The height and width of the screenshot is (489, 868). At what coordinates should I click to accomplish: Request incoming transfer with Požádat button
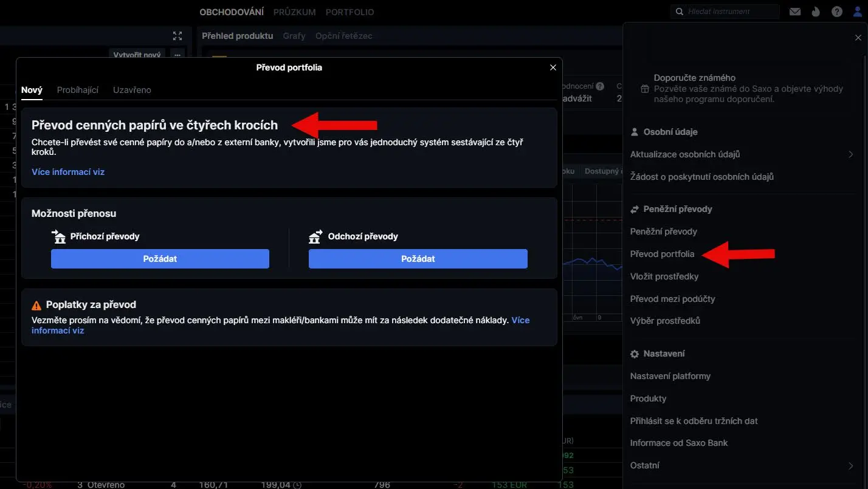point(160,259)
